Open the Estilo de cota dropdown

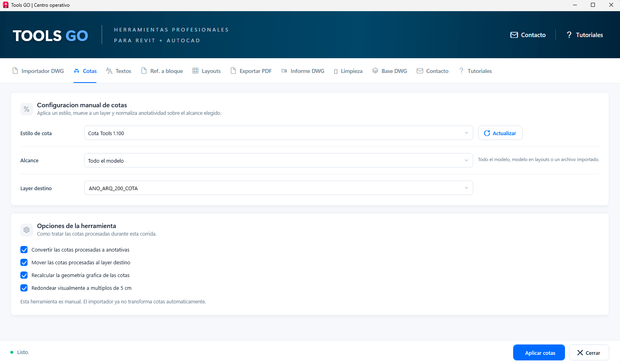[x=278, y=133]
